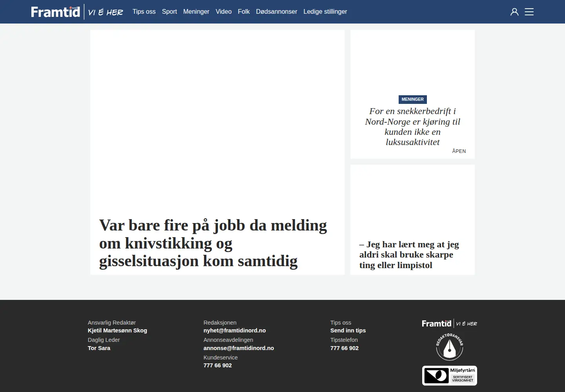The width and height of the screenshot is (565, 392).
Task: Click the Redaktøransvar badge icon
Action: [450, 347]
